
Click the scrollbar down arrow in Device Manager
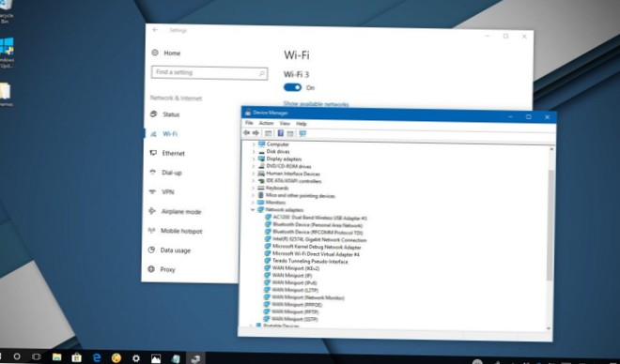(549, 328)
